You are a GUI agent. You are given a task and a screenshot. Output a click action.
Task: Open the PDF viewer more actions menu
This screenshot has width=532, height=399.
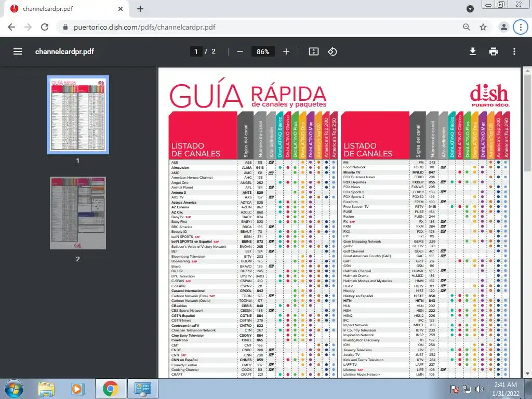coord(514,51)
